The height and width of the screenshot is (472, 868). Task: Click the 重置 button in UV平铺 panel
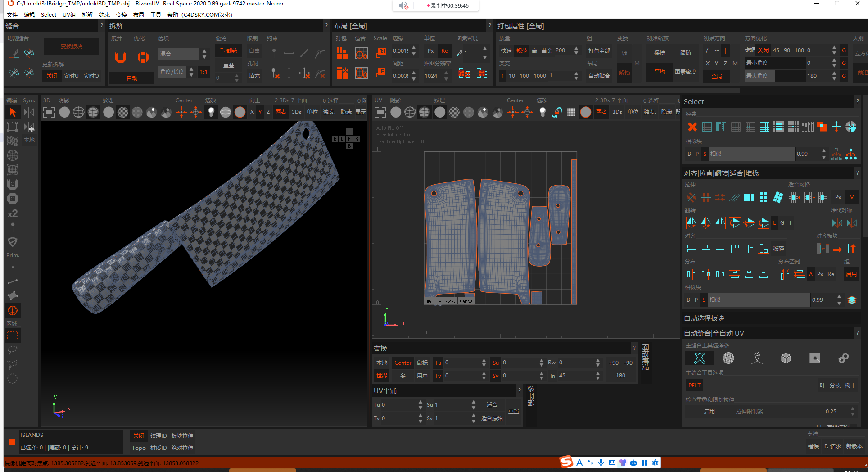coord(514,412)
